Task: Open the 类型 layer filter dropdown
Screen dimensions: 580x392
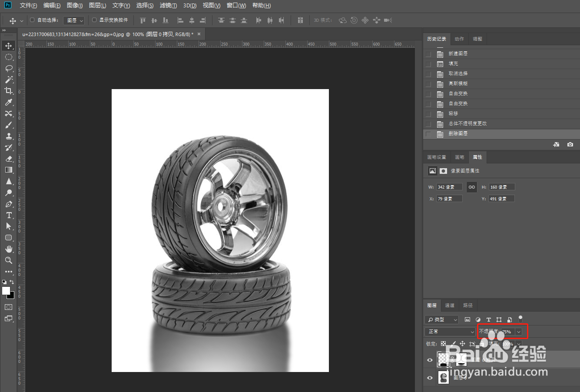Action: click(x=442, y=319)
